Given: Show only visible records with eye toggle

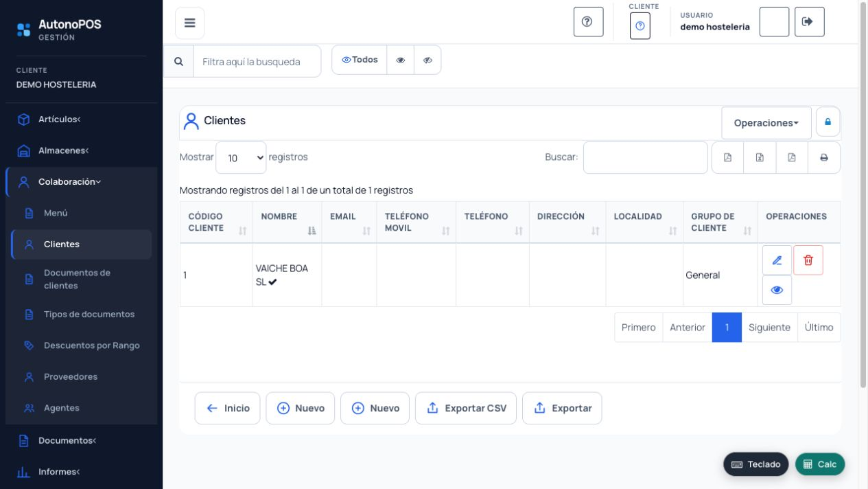Looking at the screenshot, I should click(401, 60).
